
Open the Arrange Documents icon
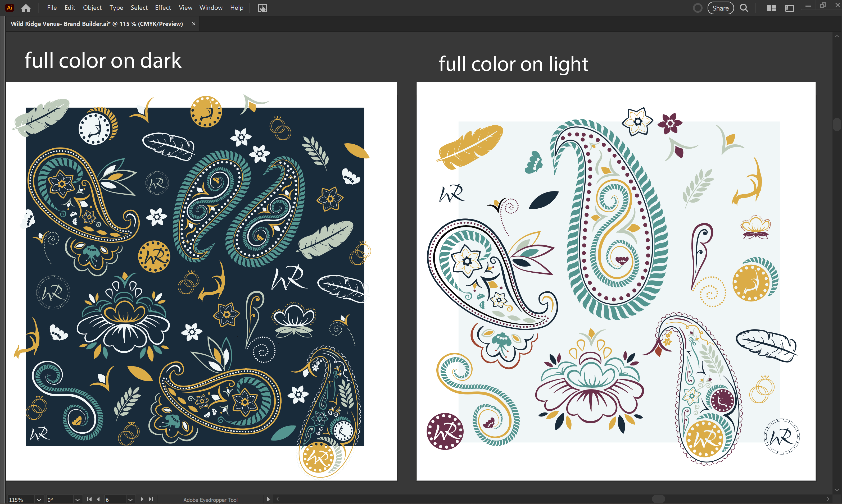[x=771, y=8]
